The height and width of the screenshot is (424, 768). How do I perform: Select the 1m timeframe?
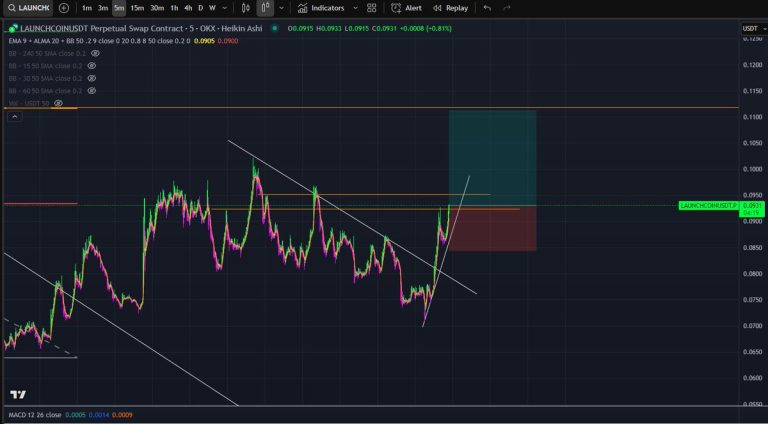[87, 8]
